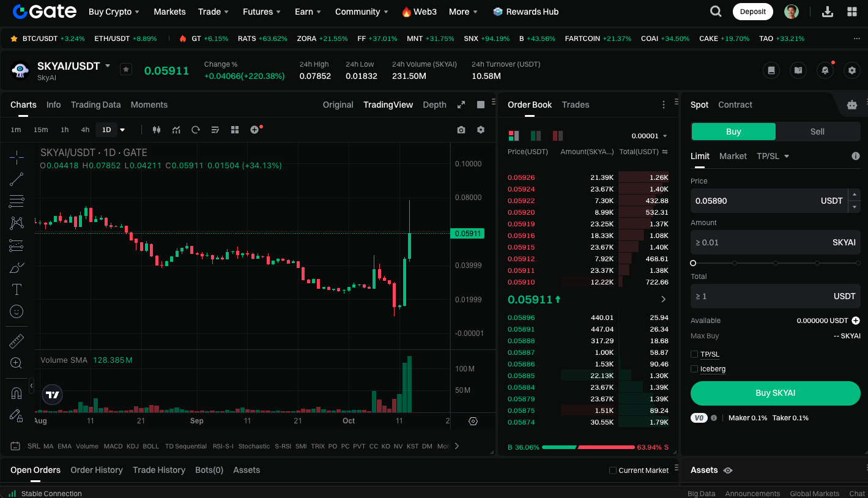Image resolution: width=868 pixels, height=498 pixels.
Task: Open the order book precision 0.00001 dropdown
Action: [x=650, y=136]
